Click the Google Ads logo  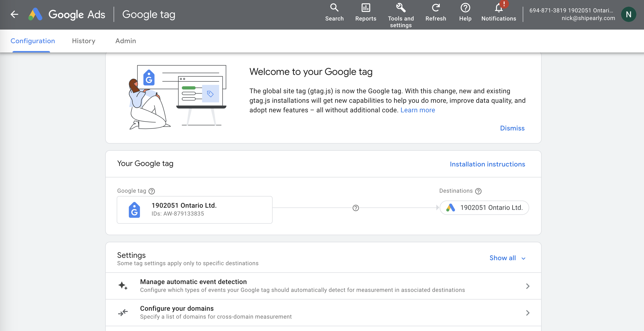(x=67, y=15)
